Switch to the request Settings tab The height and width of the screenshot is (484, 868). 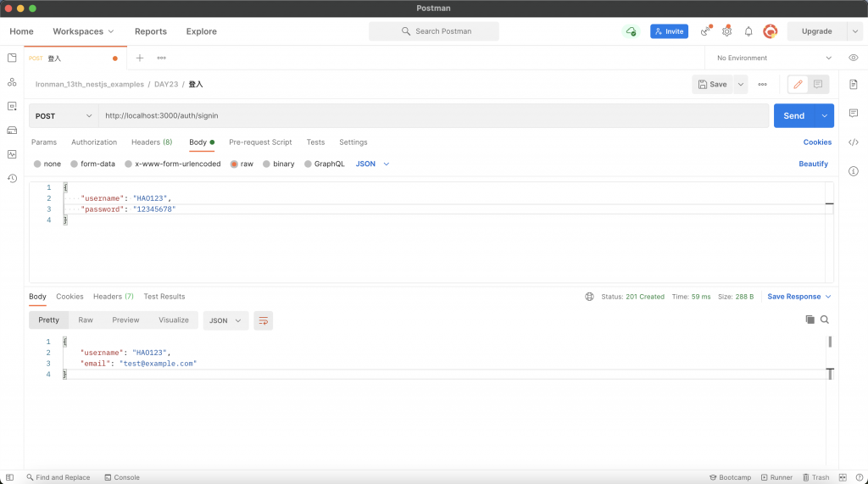tap(353, 142)
